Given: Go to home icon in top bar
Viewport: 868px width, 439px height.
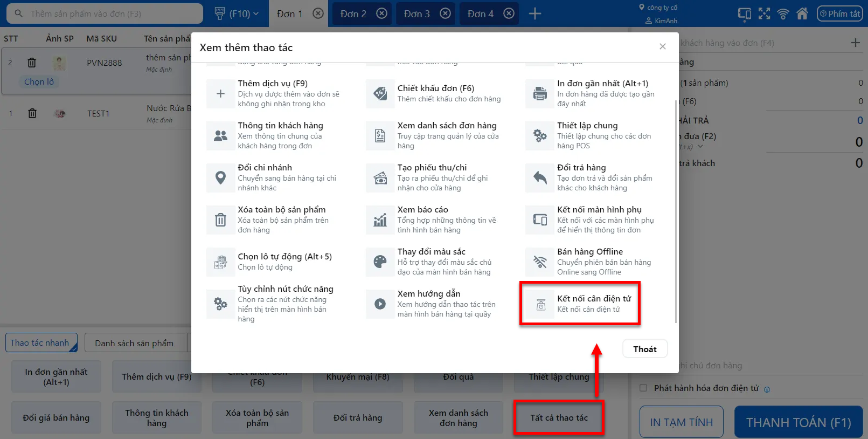Looking at the screenshot, I should point(802,13).
